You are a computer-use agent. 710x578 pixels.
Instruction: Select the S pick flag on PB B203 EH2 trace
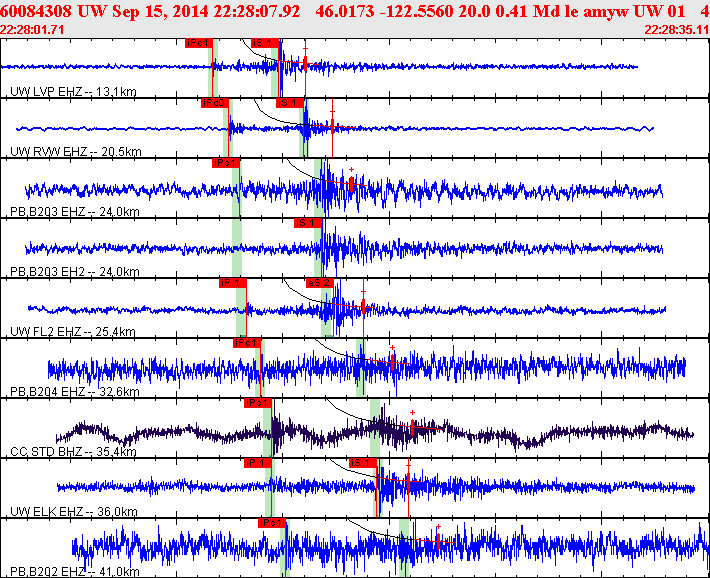click(x=306, y=223)
